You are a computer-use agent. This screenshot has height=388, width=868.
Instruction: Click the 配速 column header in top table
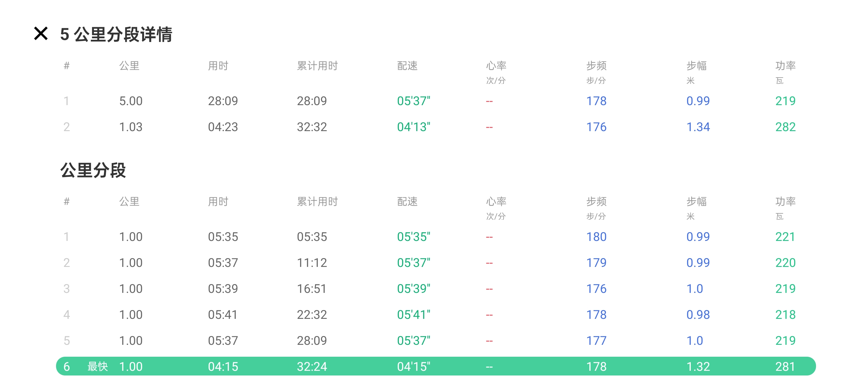click(x=407, y=66)
